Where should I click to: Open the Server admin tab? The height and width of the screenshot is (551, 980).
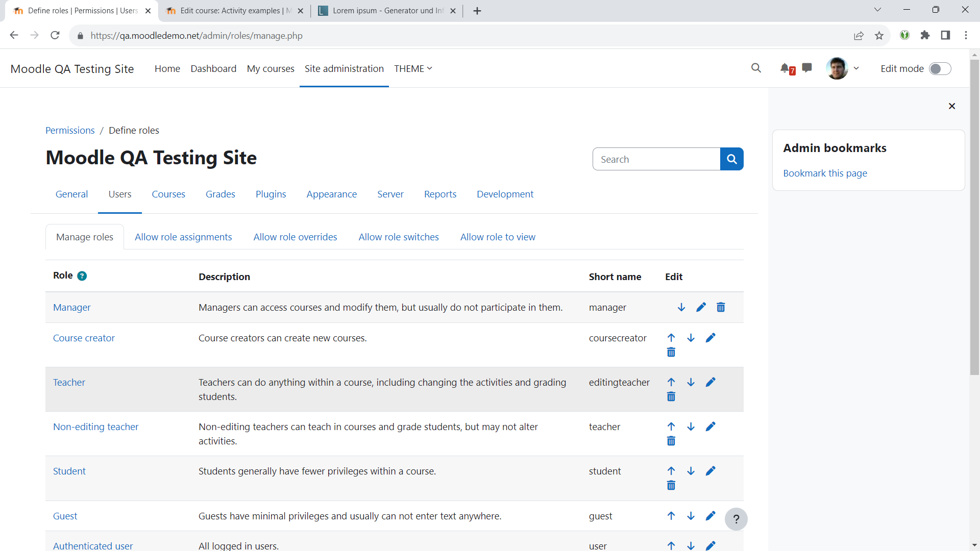[390, 194]
